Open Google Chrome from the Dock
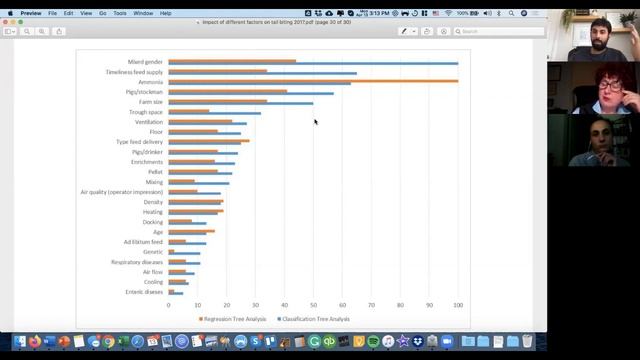 click(108, 341)
